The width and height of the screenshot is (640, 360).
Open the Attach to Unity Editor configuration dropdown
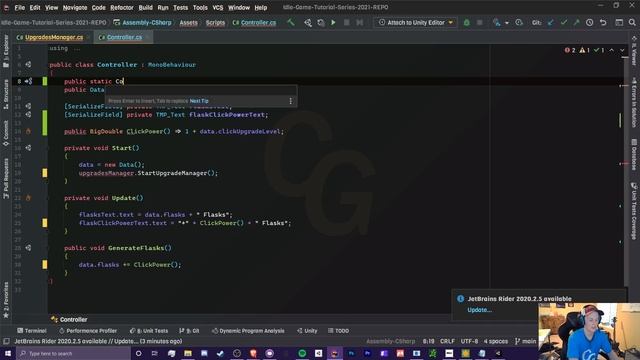click(x=416, y=22)
